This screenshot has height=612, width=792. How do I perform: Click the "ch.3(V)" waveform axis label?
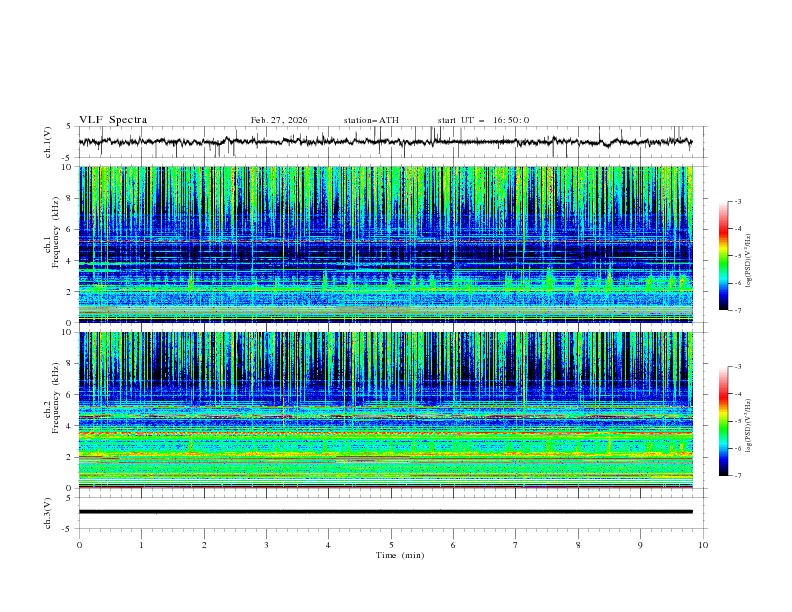tap(48, 513)
